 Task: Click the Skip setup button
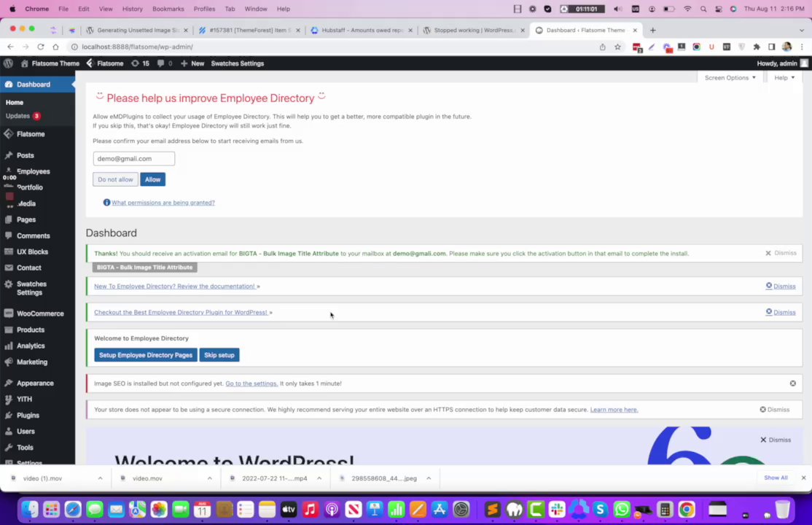pos(219,355)
